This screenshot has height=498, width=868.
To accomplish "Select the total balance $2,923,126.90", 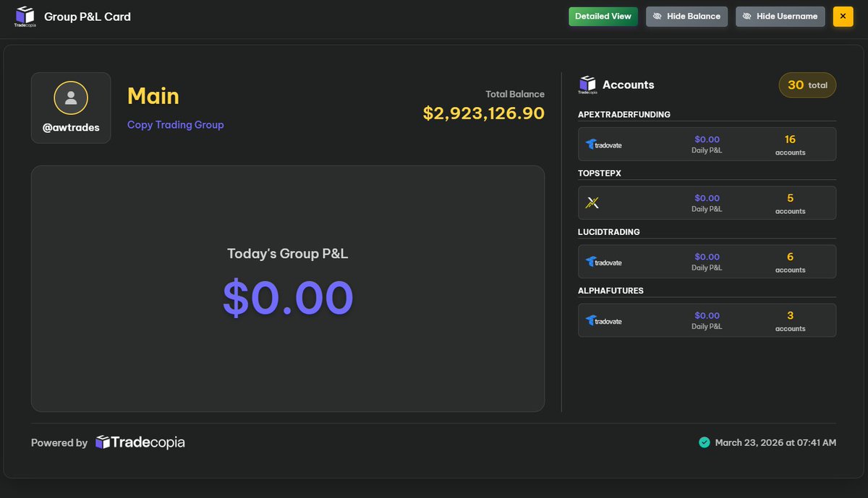I will pos(484,113).
